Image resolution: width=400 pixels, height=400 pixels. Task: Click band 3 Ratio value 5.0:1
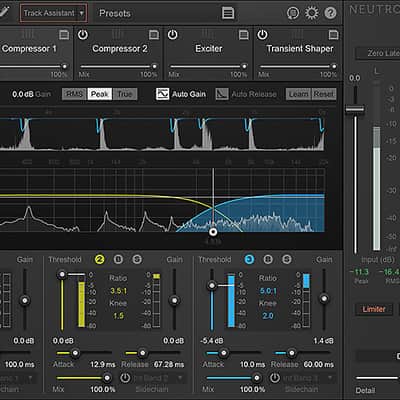point(268,291)
